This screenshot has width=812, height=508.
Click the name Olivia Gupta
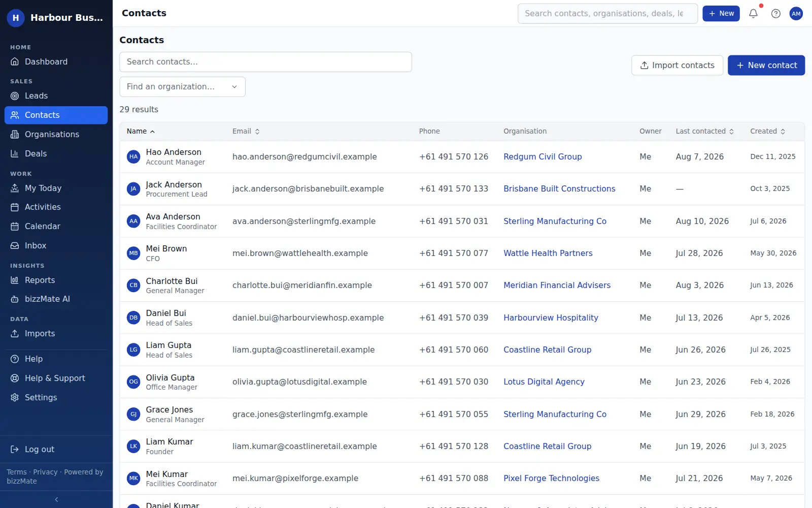[x=170, y=377]
